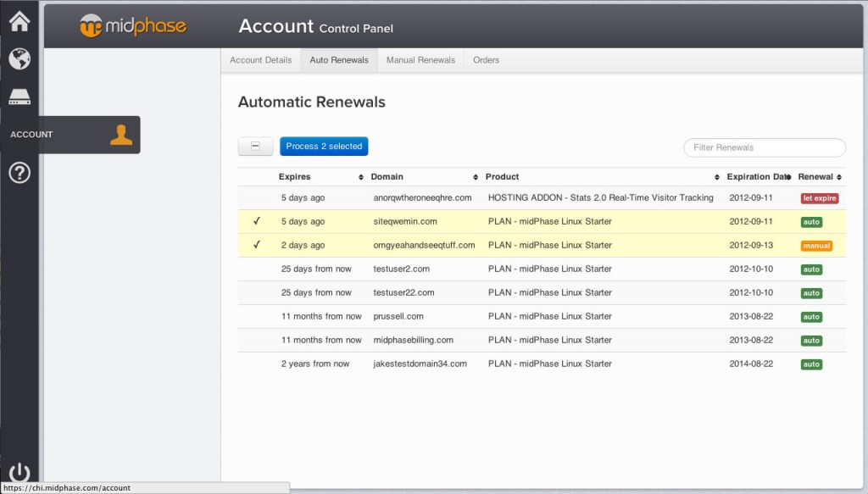Click the power logout icon

coord(19,473)
